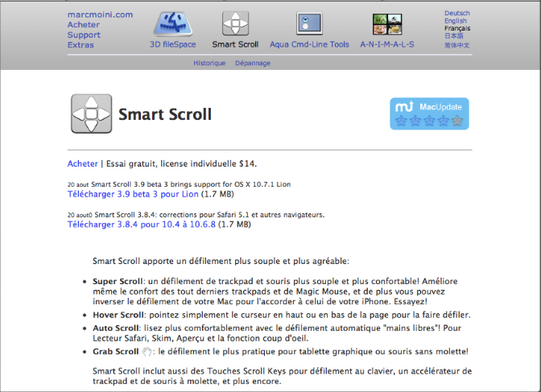Open the A-N-I-M-A-L-S photo grid icon
This screenshot has width=541, height=392.
tap(387, 24)
